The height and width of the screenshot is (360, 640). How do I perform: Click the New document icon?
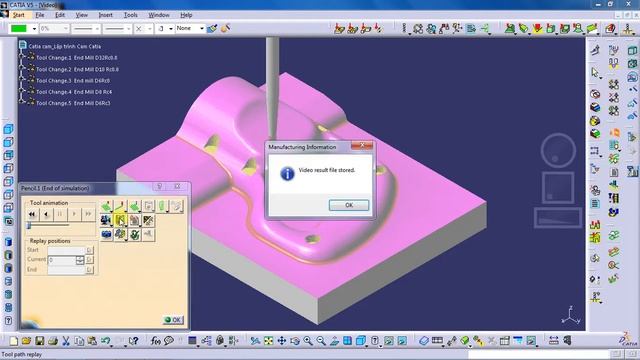coord(13,341)
